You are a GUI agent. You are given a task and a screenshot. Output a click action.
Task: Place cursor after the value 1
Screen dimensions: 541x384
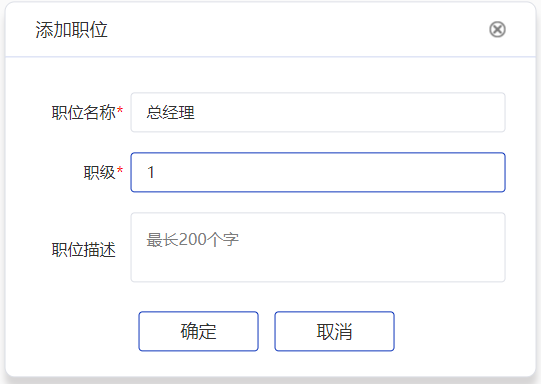coord(155,172)
